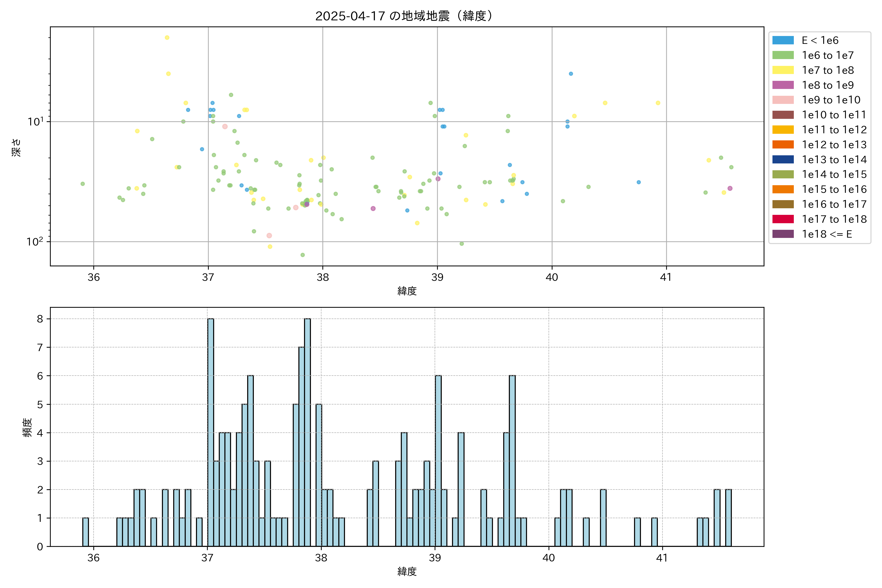The image size is (882, 588).
Task: Click the yellow 1e7 to 1e8 swatch
Action: (783, 70)
